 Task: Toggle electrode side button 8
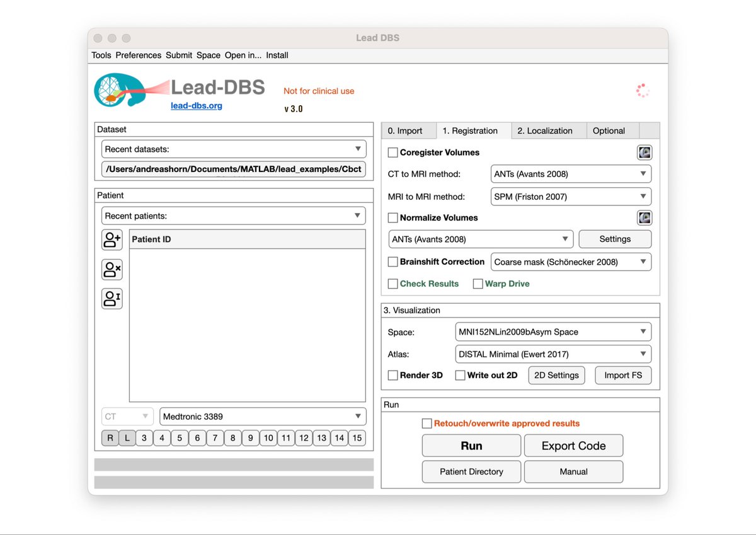233,438
